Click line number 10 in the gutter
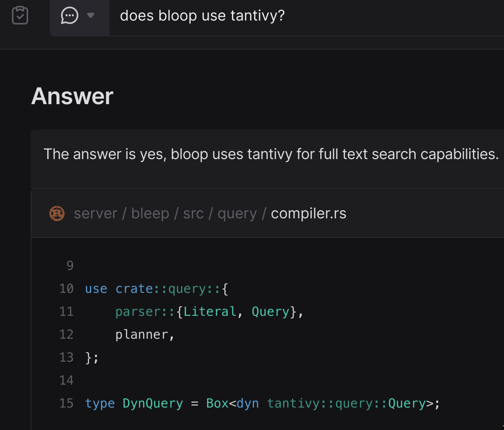 (x=66, y=289)
